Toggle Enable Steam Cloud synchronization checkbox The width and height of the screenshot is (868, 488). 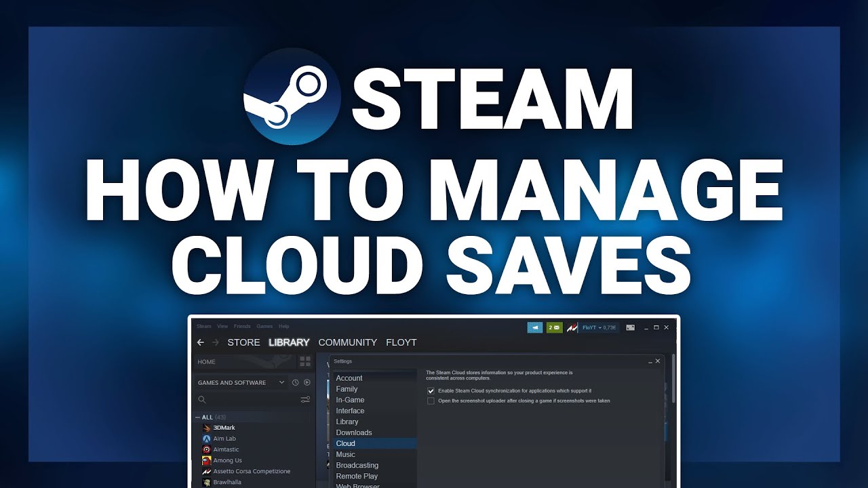tap(431, 391)
